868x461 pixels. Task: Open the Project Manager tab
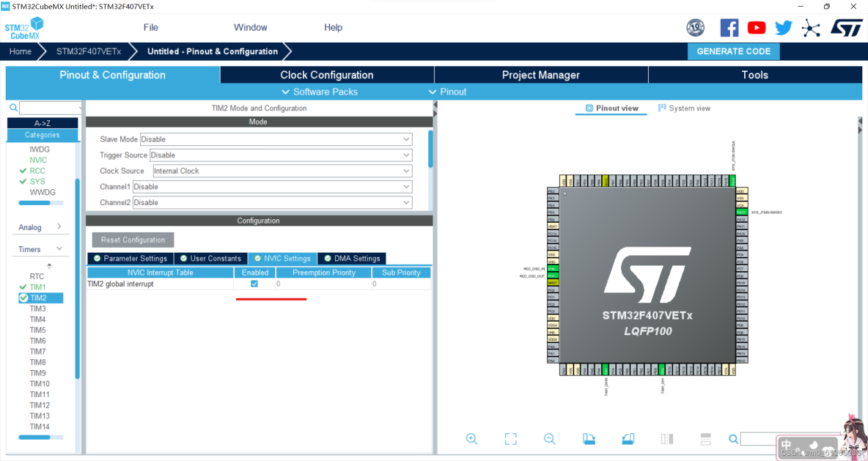[541, 74]
